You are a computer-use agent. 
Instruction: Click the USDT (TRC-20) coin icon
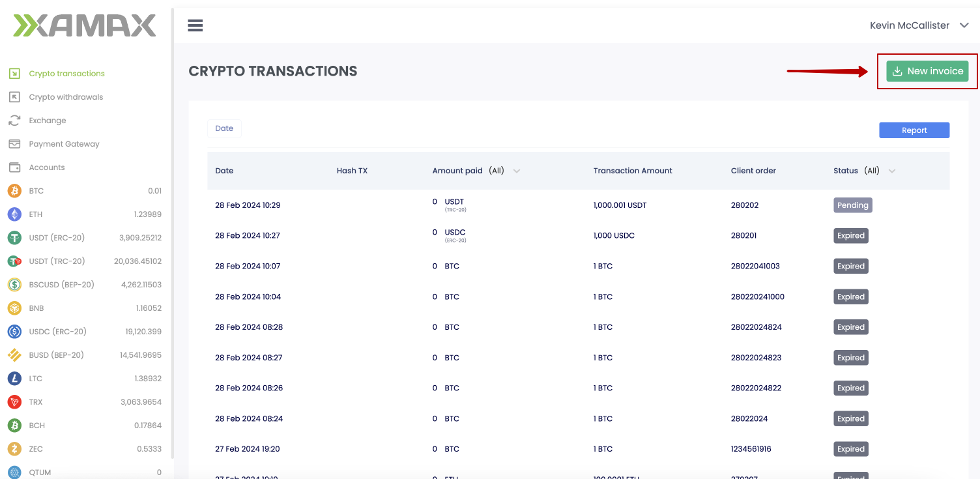tap(14, 261)
